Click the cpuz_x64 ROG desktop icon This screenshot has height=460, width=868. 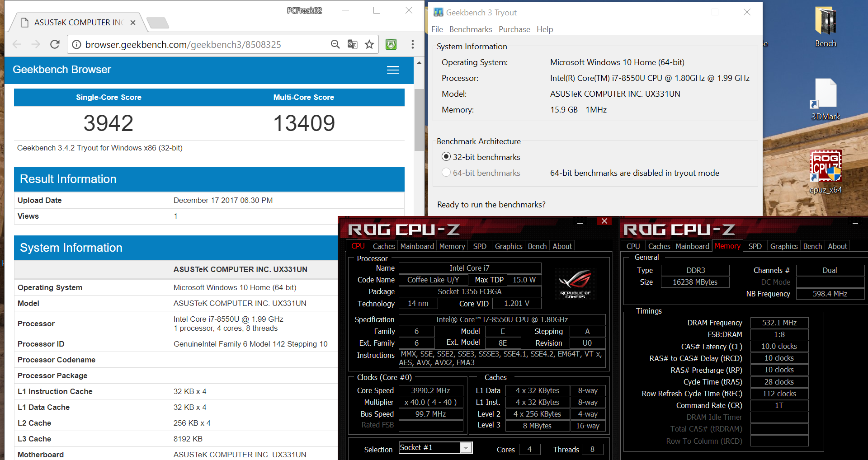coord(826,172)
